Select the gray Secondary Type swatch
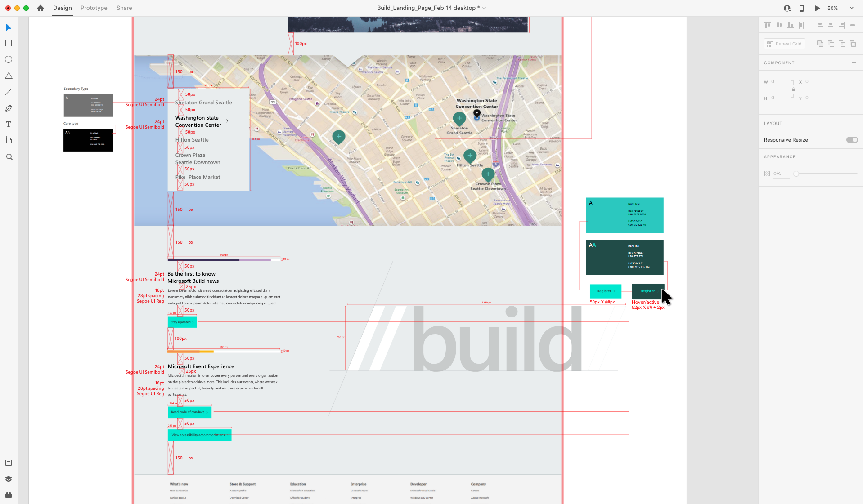863x504 pixels. tap(88, 105)
